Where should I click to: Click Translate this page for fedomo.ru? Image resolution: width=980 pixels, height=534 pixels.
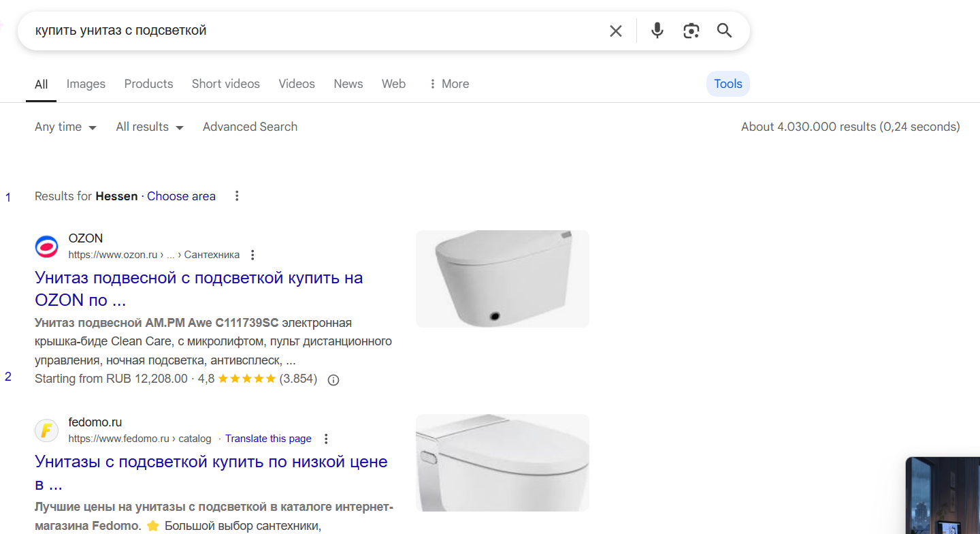click(268, 439)
